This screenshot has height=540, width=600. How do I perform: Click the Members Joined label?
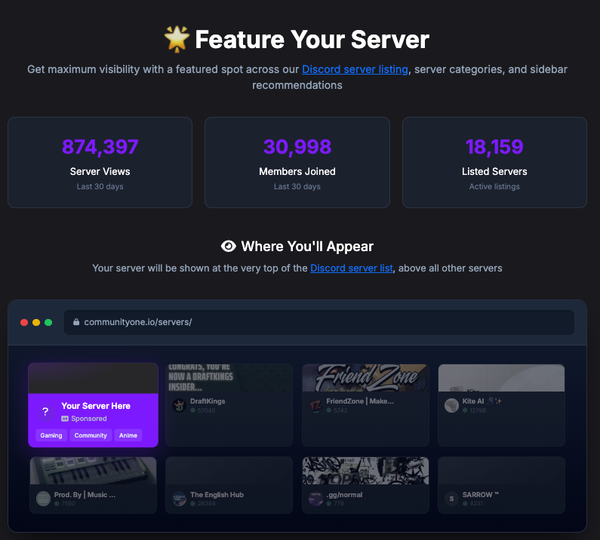pos(297,171)
